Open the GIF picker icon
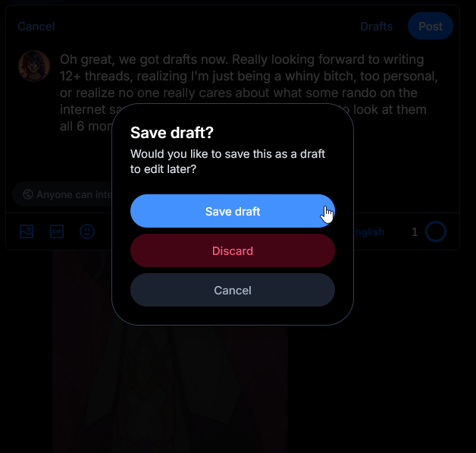 click(x=57, y=231)
